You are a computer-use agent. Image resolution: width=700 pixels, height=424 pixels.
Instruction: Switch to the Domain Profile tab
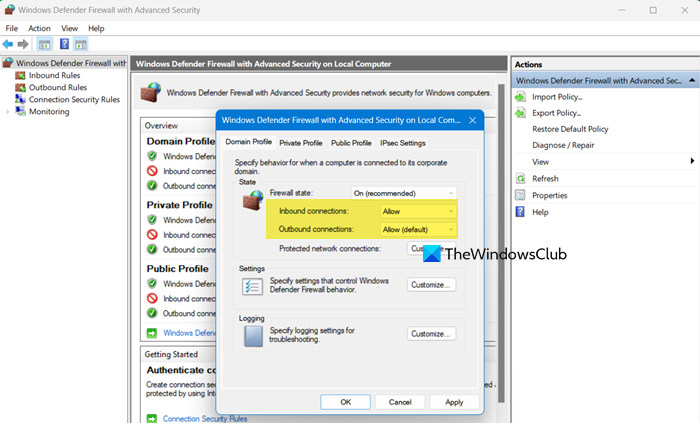(x=248, y=142)
